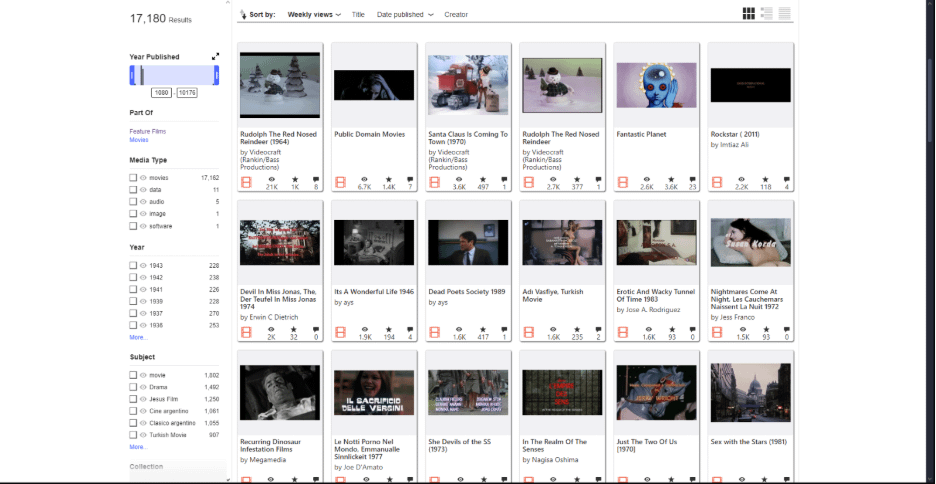Check the software media type checkbox
Image resolution: width=936 pixels, height=484 pixels.
(133, 226)
